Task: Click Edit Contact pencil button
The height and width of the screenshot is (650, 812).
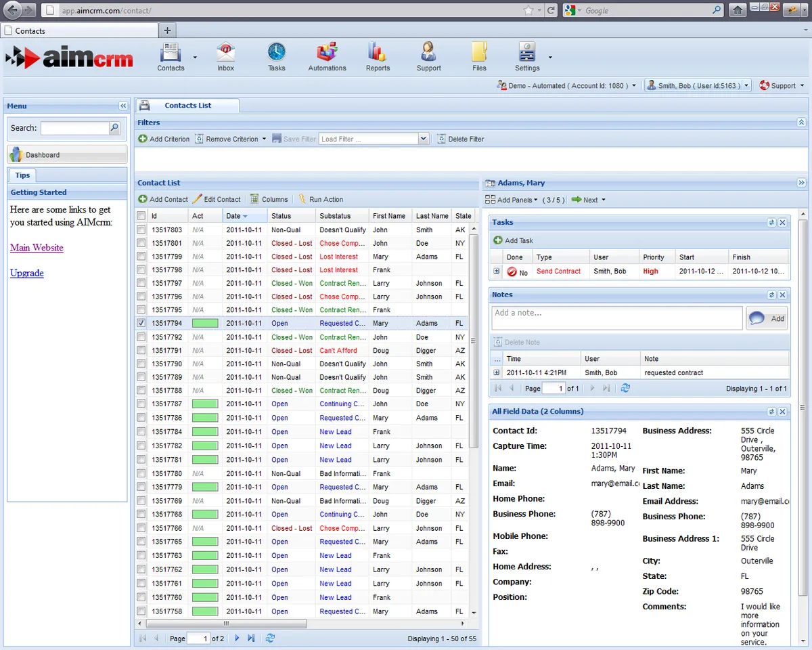Action: [217, 199]
